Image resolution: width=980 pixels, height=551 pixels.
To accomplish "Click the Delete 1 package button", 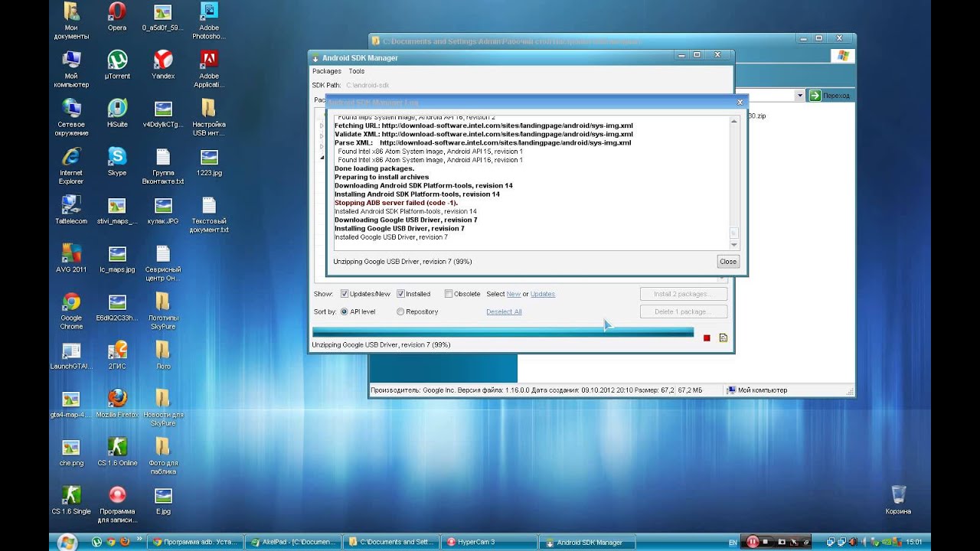I will [x=684, y=311].
